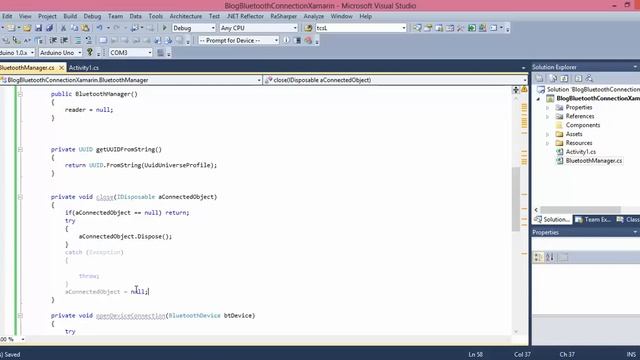
Task: Open the Project menu
Action: tap(47, 16)
